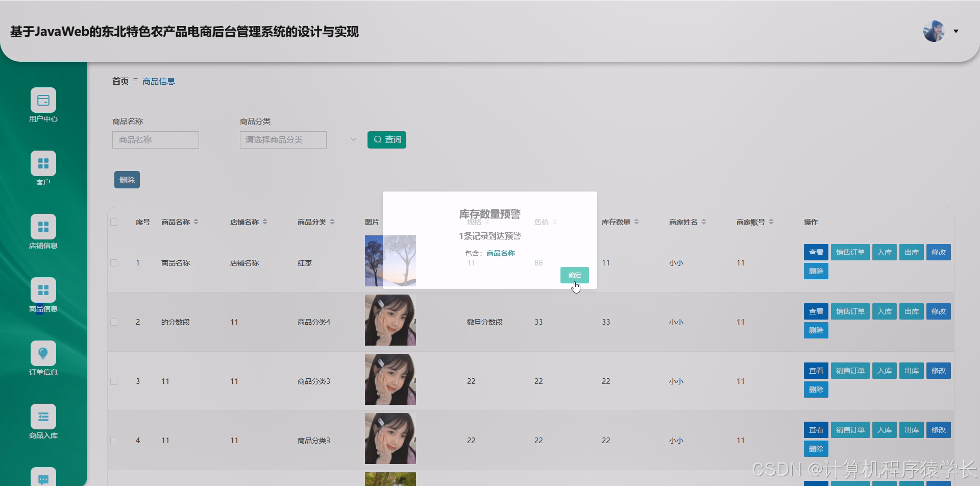Click 销售订单 for row 2
The image size is (980, 486).
pos(850,311)
